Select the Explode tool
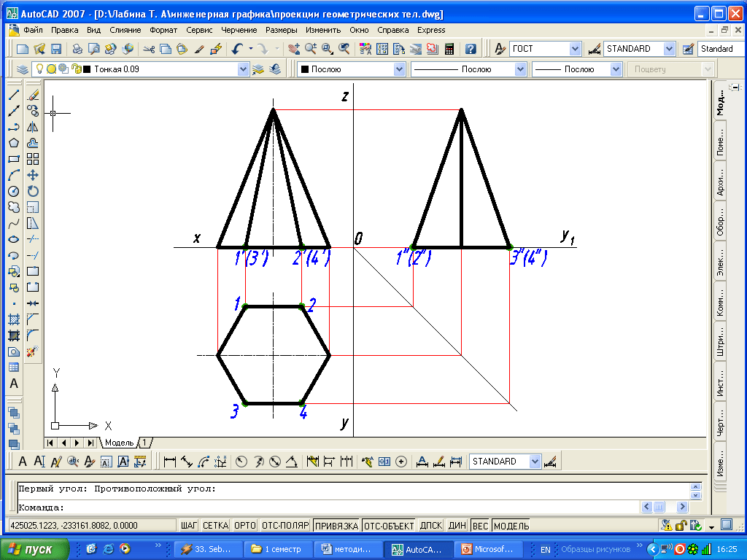 33,352
